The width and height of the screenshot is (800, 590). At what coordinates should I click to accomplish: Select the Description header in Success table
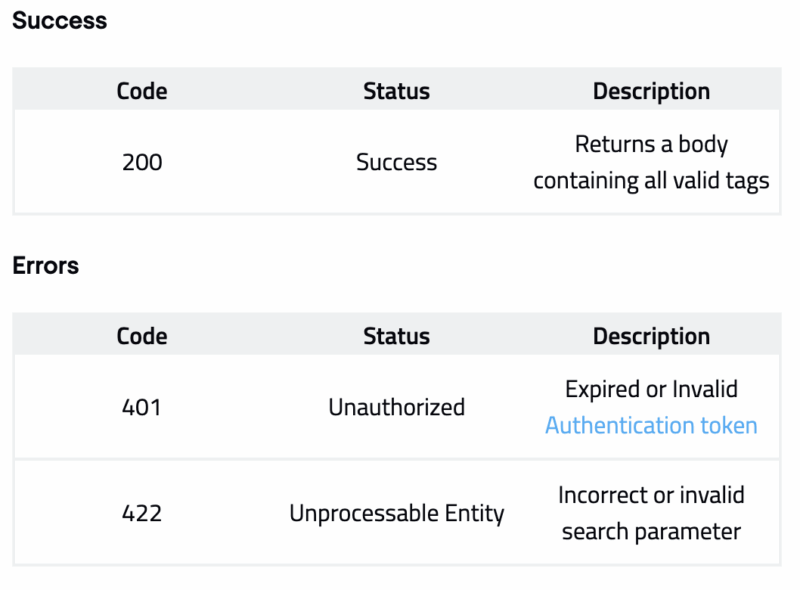[x=651, y=91]
